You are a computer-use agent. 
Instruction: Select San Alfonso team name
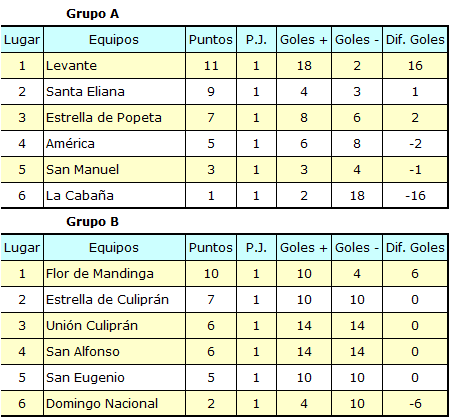tap(83, 352)
